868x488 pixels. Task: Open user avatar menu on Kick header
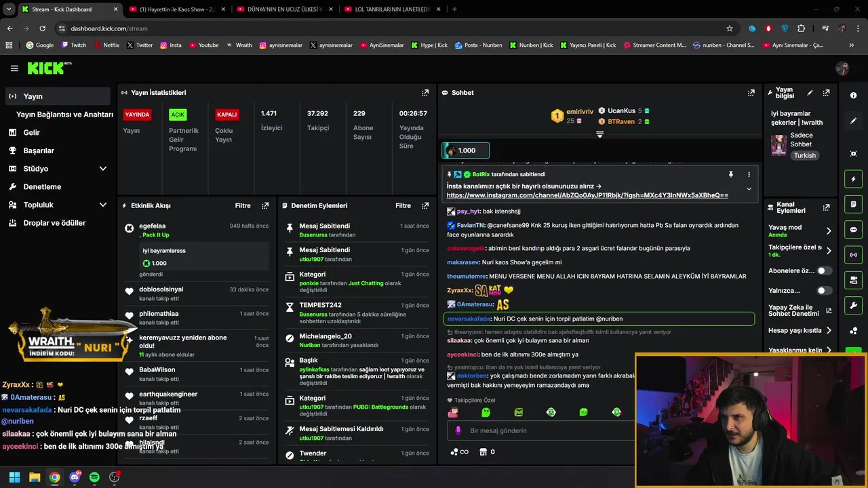tap(842, 68)
